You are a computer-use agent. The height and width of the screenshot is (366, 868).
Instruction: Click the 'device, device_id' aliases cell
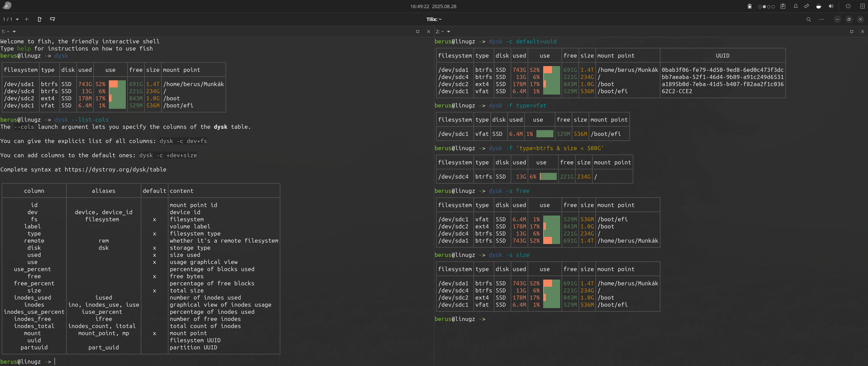click(104, 212)
